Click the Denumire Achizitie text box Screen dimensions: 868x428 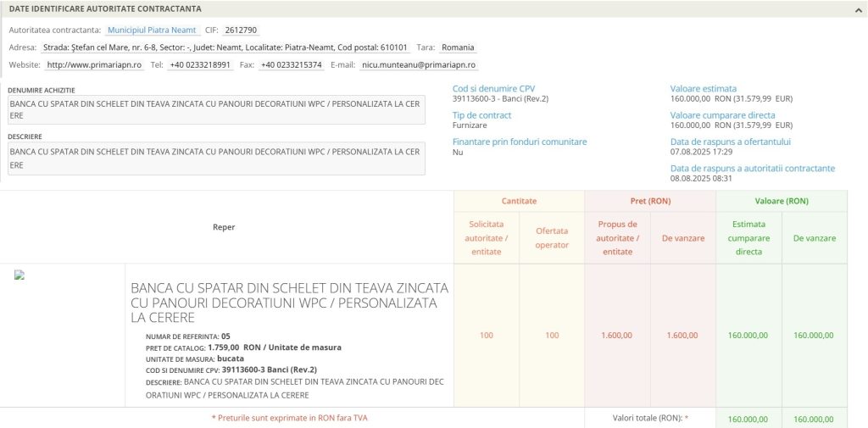[x=215, y=110]
